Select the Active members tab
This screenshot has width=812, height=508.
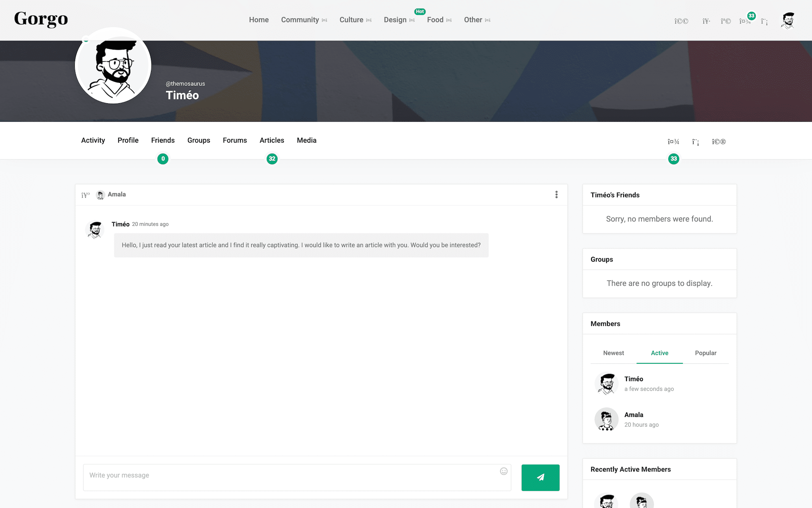coord(660,353)
